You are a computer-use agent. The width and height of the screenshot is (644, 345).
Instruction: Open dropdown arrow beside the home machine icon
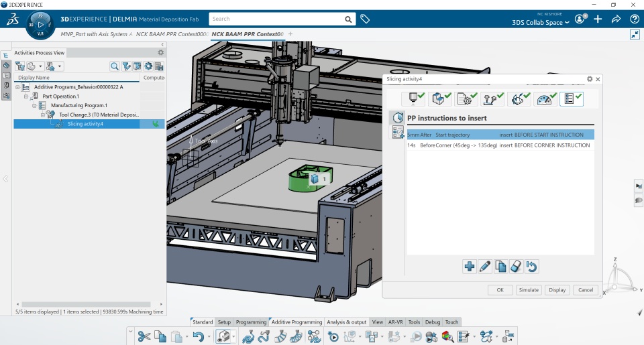[60, 66]
